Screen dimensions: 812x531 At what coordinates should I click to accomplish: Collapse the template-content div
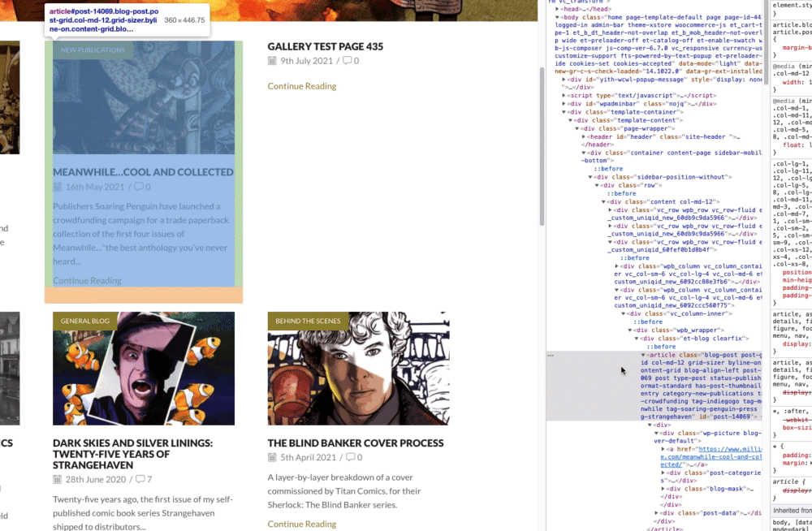[x=571, y=120]
